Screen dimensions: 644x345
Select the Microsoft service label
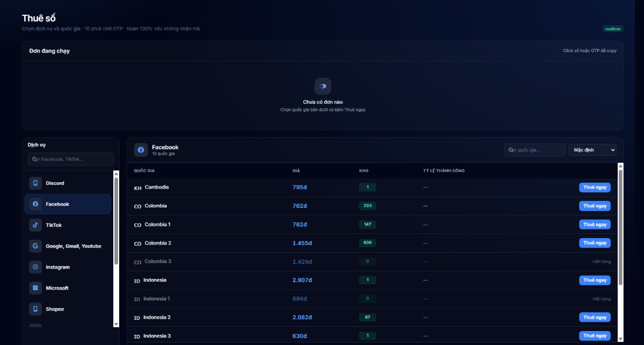[57, 288]
